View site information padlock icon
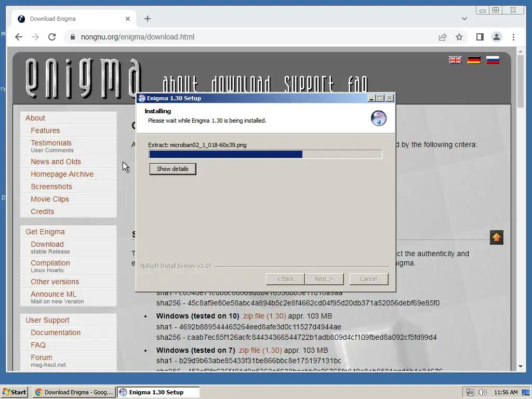The image size is (532, 399). point(72,37)
